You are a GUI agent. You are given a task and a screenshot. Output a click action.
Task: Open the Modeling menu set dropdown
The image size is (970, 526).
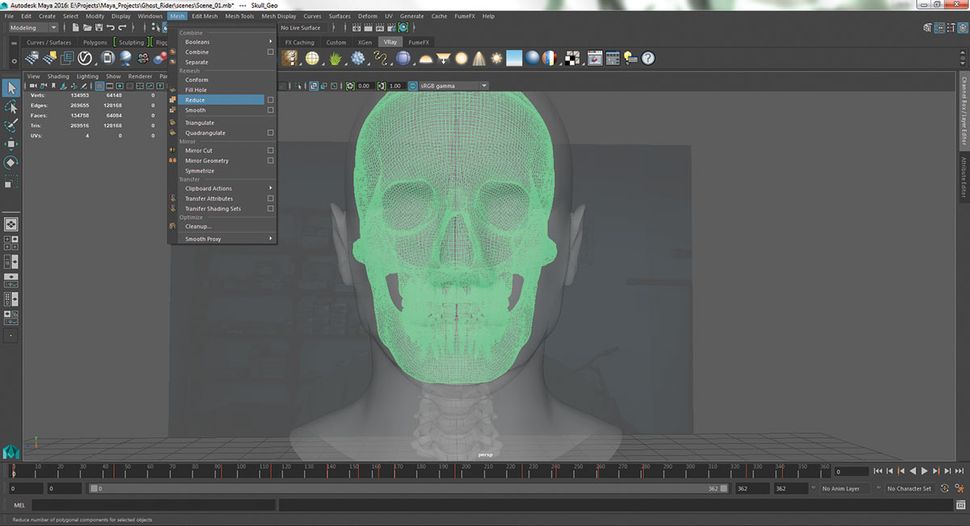(33, 28)
